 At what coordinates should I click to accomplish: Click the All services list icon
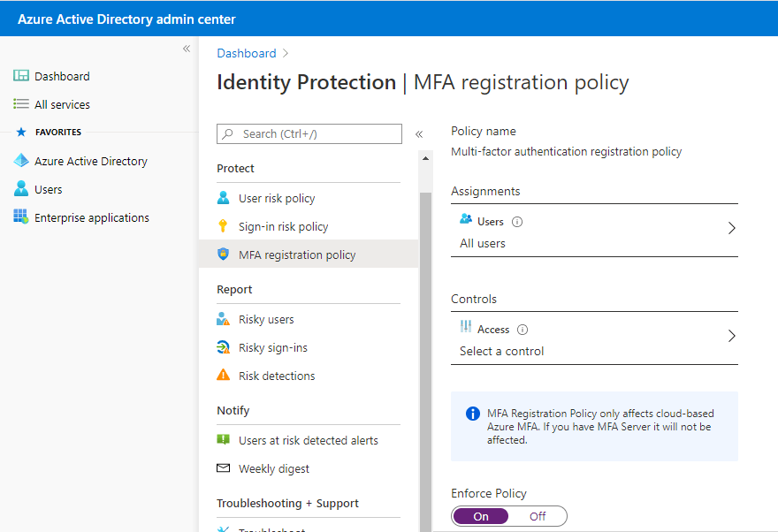tap(21, 103)
